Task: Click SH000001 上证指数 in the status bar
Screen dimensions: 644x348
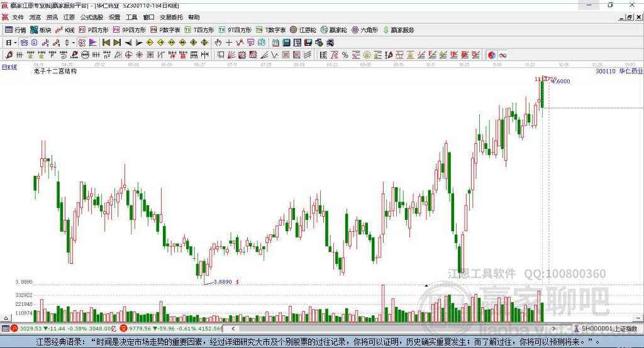Action: pyautogui.click(x=609, y=329)
